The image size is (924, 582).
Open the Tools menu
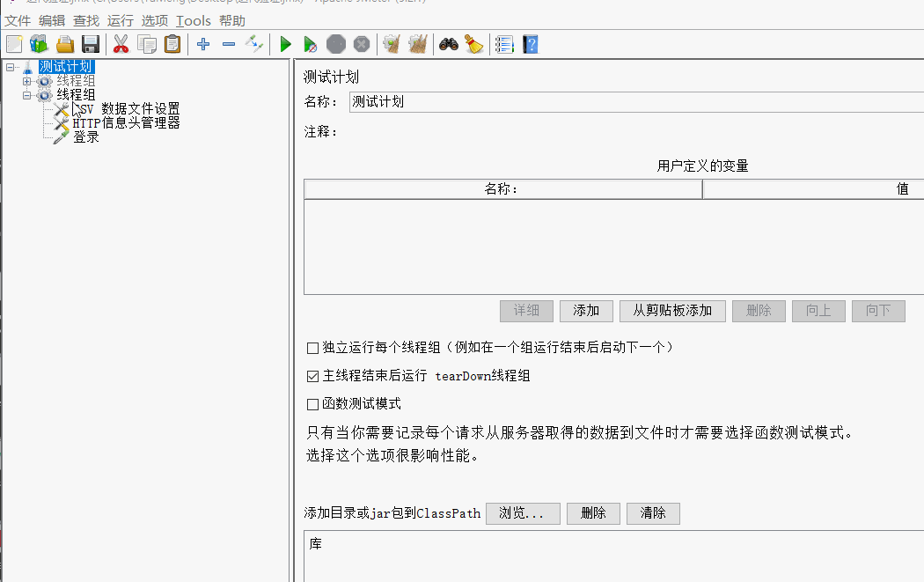(x=193, y=20)
